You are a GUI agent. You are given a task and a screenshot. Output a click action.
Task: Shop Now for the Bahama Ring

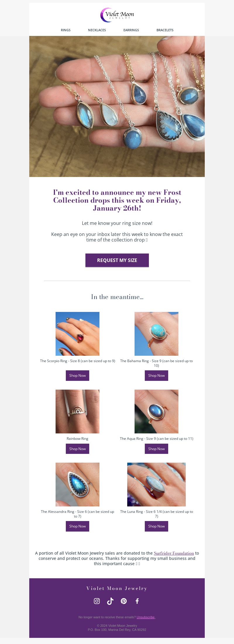point(156,376)
